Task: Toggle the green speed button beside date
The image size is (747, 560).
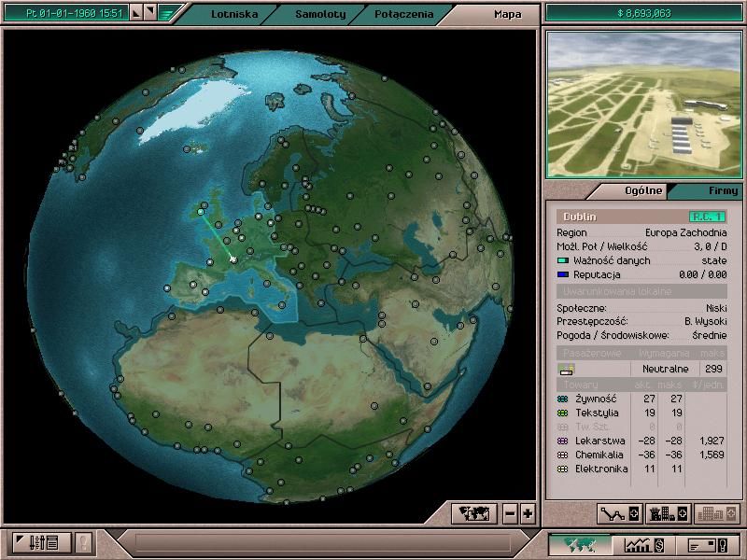Action: point(166,13)
